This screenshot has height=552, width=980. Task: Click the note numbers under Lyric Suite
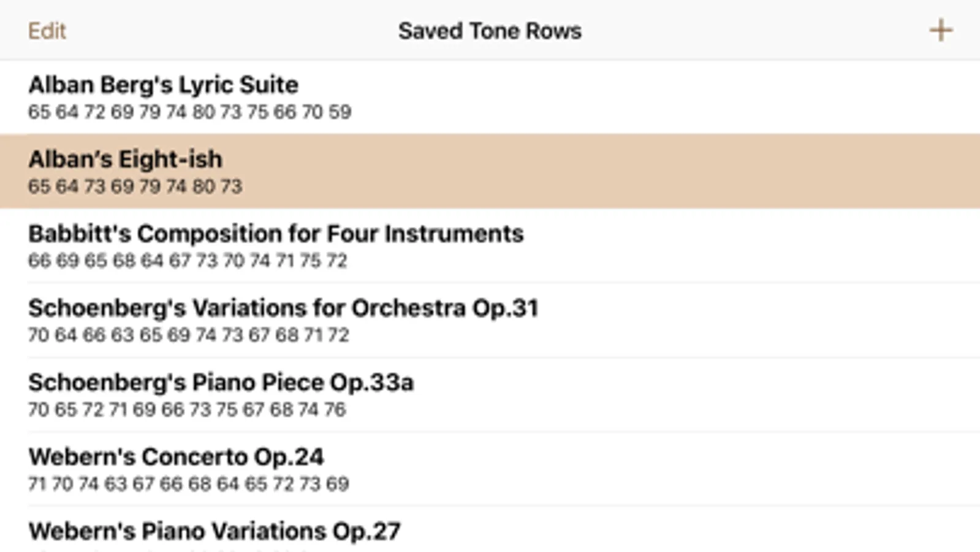click(189, 112)
